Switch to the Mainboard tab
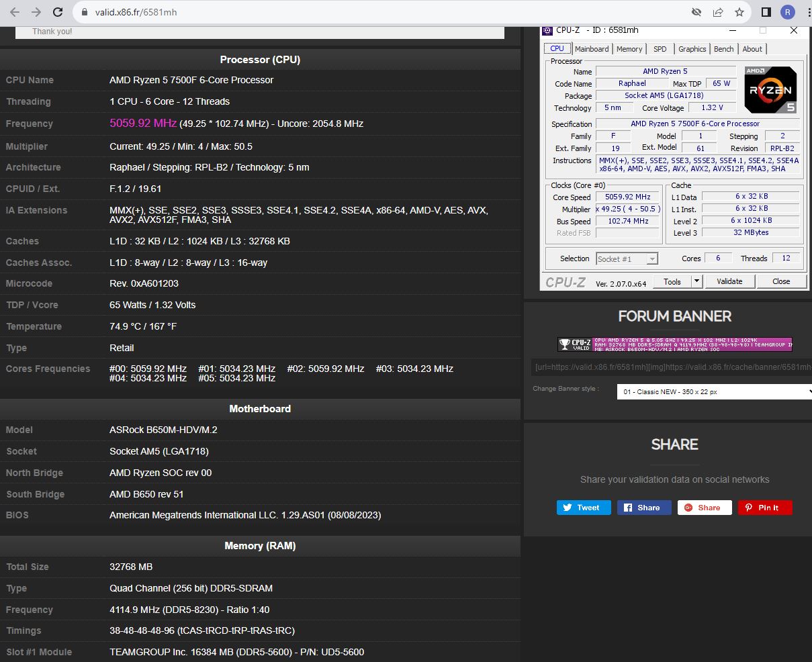The width and height of the screenshot is (812, 662). pyautogui.click(x=592, y=49)
